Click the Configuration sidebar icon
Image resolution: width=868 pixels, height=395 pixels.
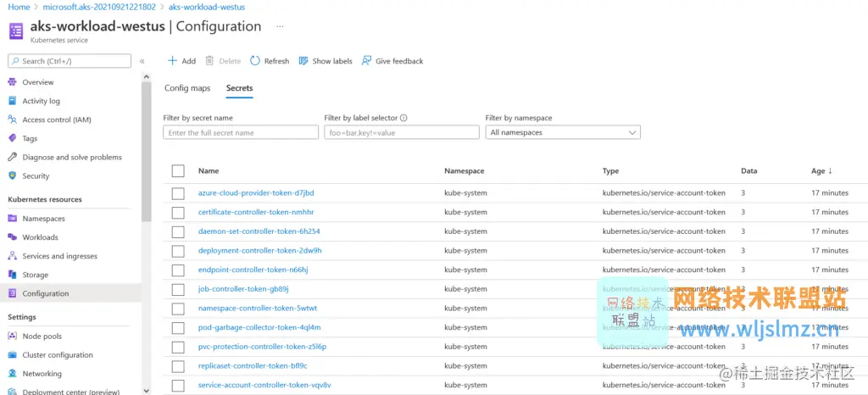(12, 294)
